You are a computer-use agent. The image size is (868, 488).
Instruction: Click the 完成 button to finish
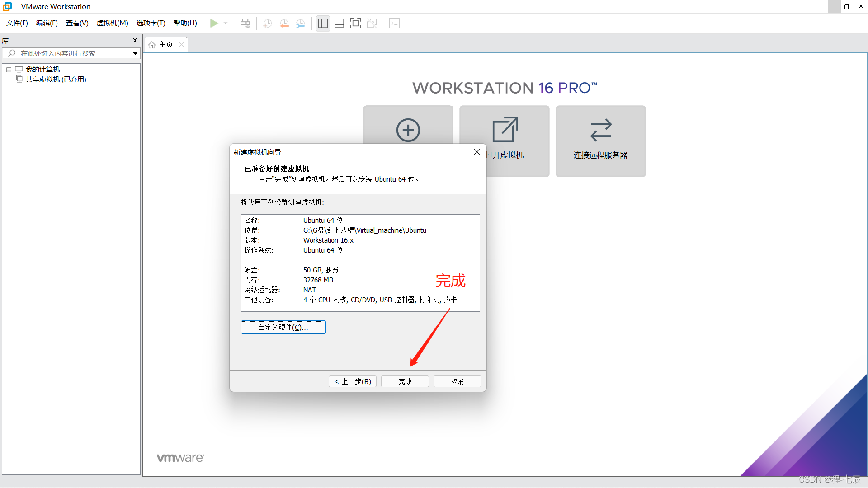point(405,382)
